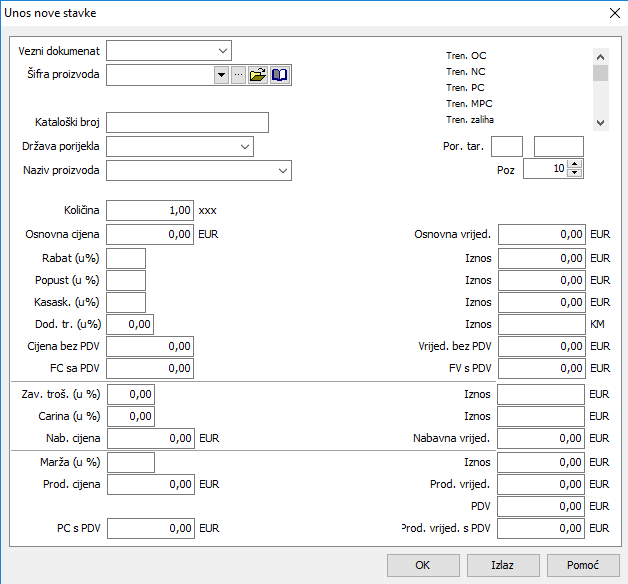This screenshot has width=628, height=584.
Task: Click the open folder icon beside Šifra proizvoda
Action: coord(258,75)
